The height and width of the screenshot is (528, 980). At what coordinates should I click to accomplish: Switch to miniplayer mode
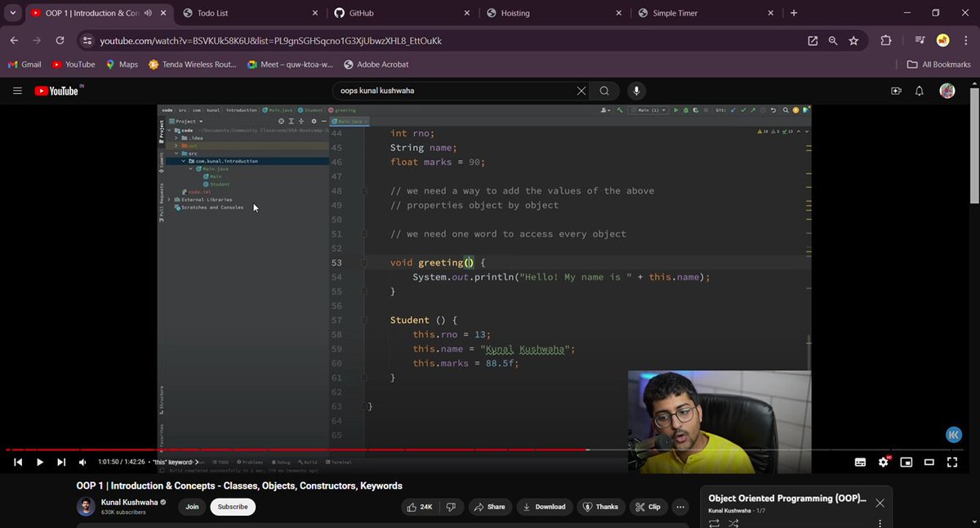coord(906,462)
